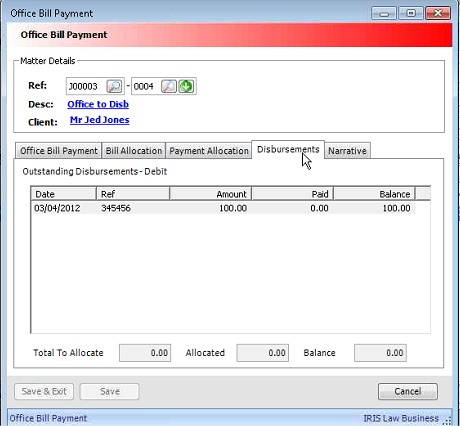Image resolution: width=460 pixels, height=426 pixels.
Task: Click IRIS Law Business status bar text
Action: pyautogui.click(x=401, y=418)
